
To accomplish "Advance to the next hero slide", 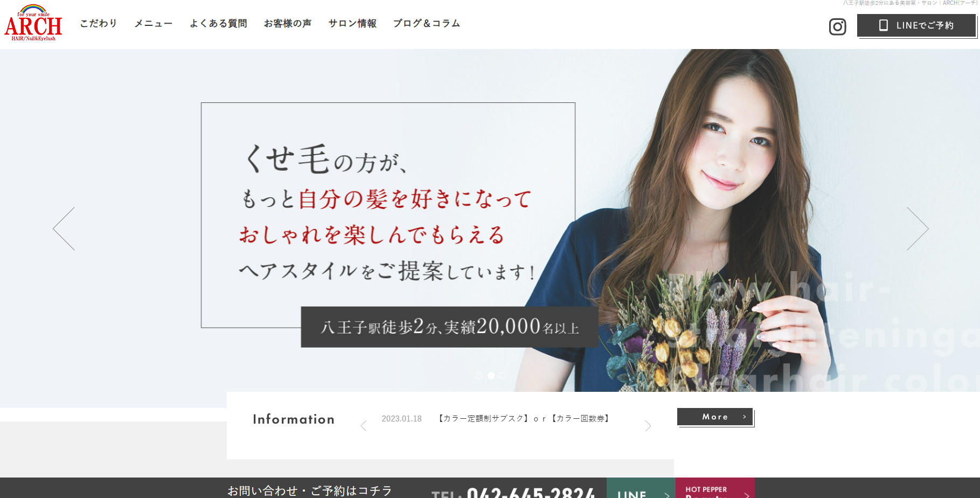I will pos(918,229).
